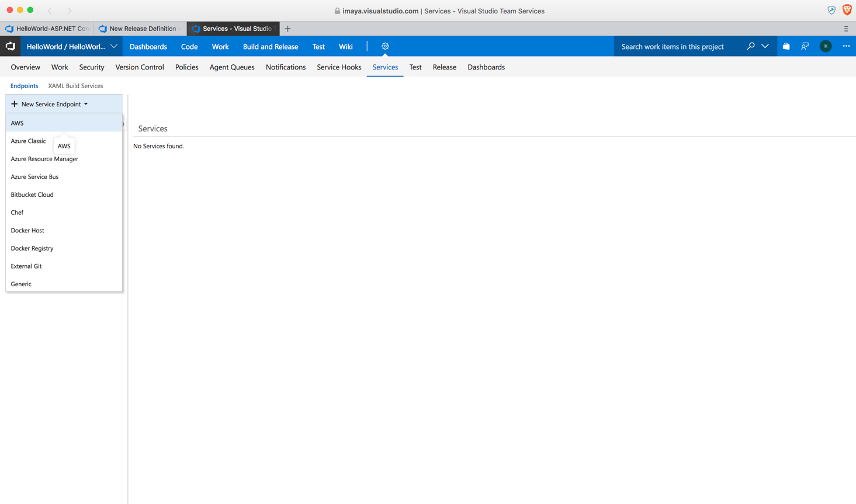Go to the Release settings tab
856x504 pixels.
(445, 67)
